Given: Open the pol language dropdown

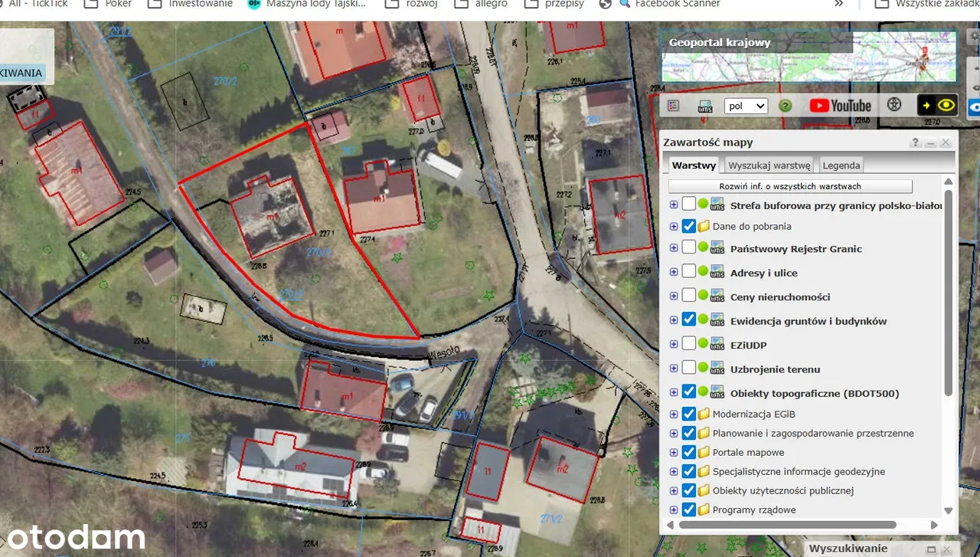Looking at the screenshot, I should [746, 106].
